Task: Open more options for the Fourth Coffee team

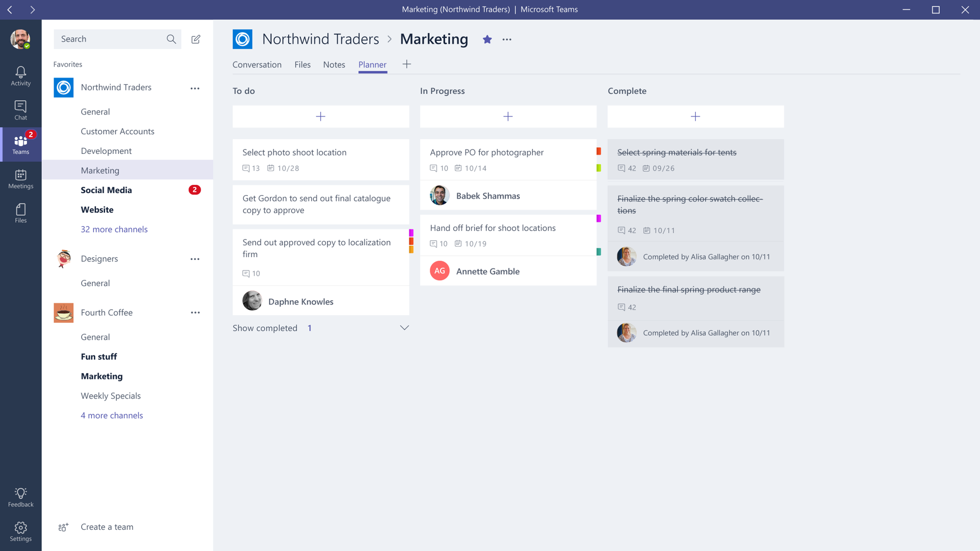Action: (x=195, y=312)
